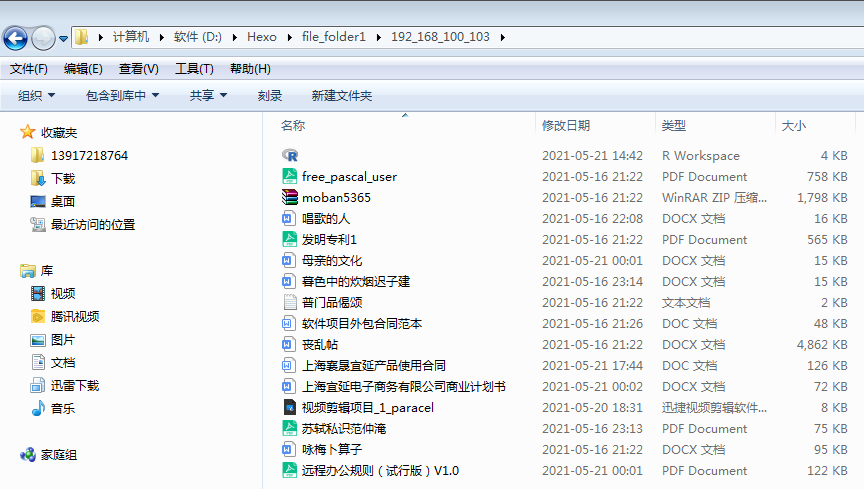
Task: Sort files by 类型 column header
Action: (x=674, y=126)
